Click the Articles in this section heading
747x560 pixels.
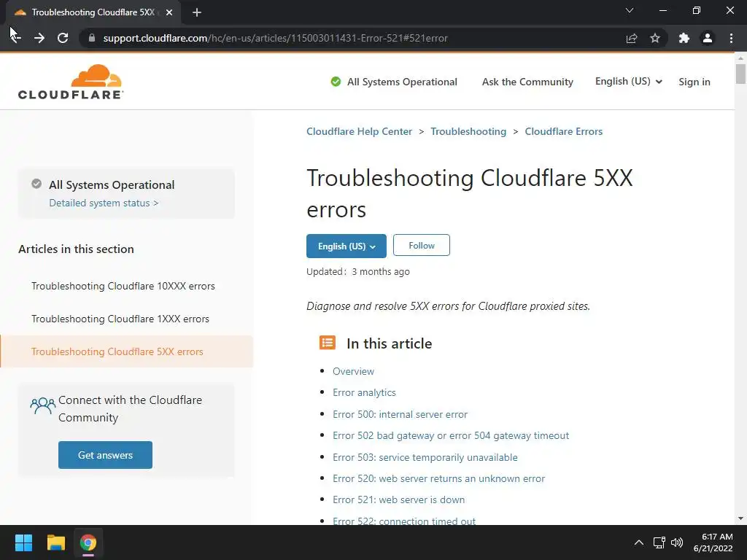click(76, 249)
